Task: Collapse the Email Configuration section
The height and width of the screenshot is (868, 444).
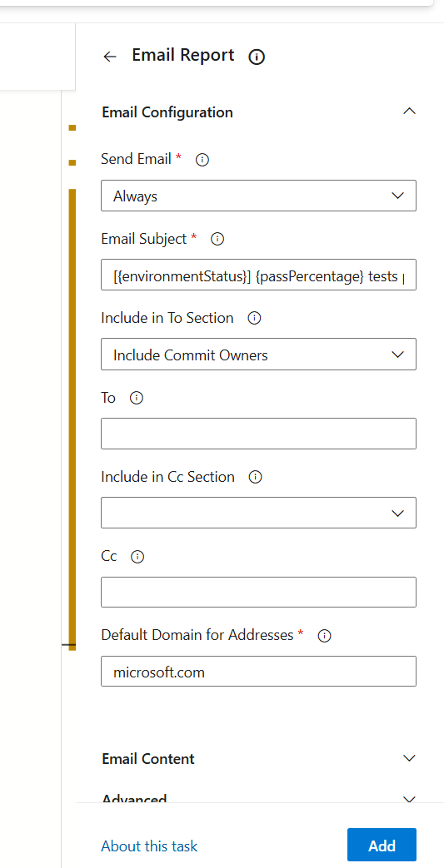Action: (x=409, y=112)
